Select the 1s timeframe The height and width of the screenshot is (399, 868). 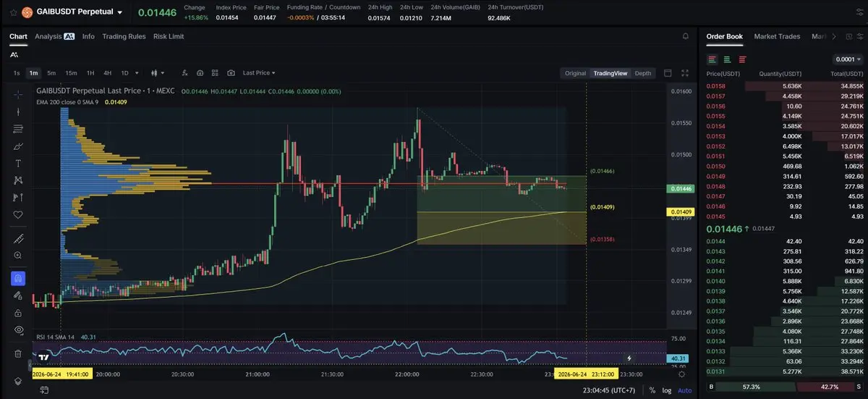pyautogui.click(x=17, y=73)
